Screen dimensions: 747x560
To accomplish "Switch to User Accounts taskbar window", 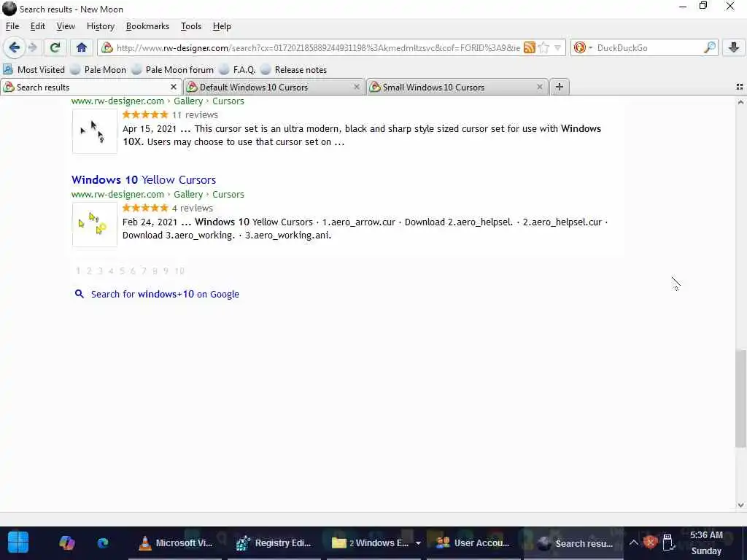I will [x=473, y=542].
